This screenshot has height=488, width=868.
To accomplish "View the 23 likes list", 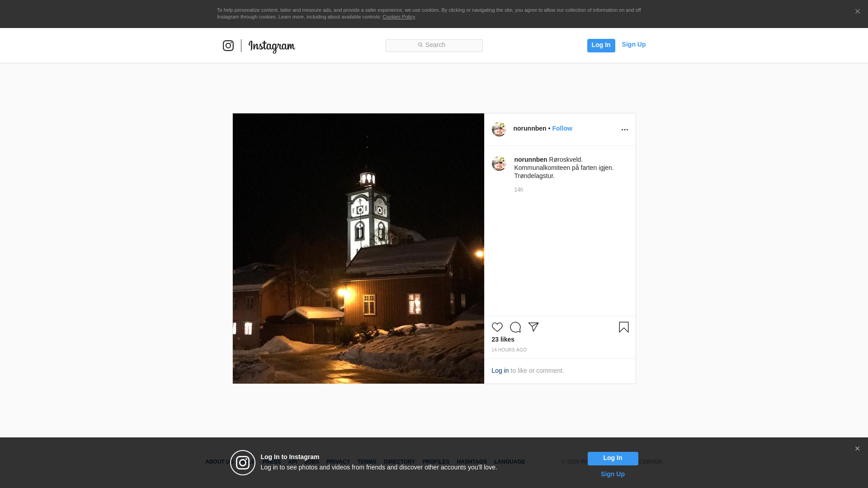I will pyautogui.click(x=503, y=339).
